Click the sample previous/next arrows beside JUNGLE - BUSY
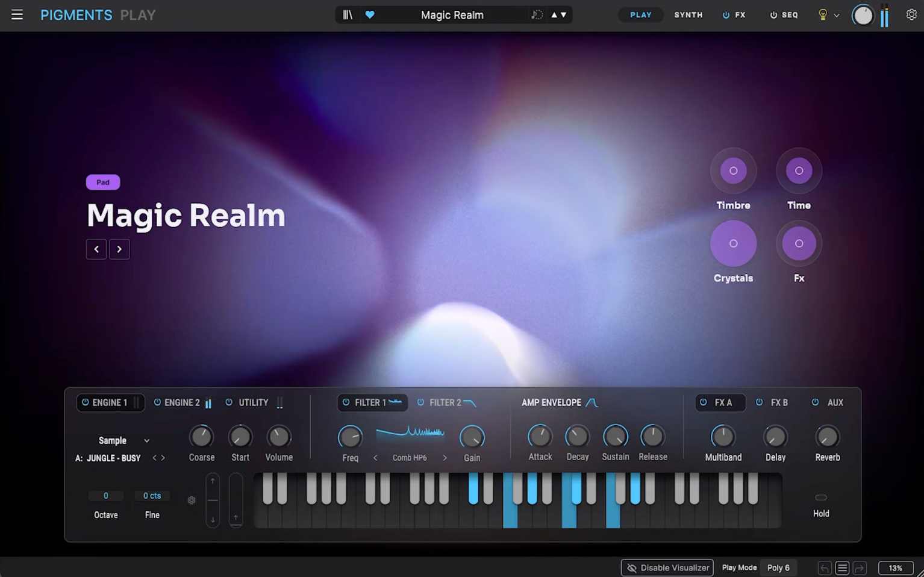Screen dimensions: 924x577 point(158,458)
